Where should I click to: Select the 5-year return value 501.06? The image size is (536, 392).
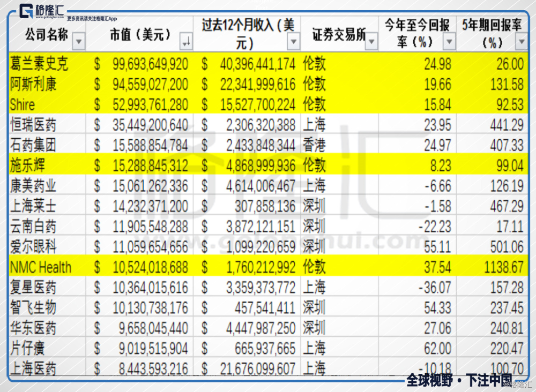(x=507, y=247)
